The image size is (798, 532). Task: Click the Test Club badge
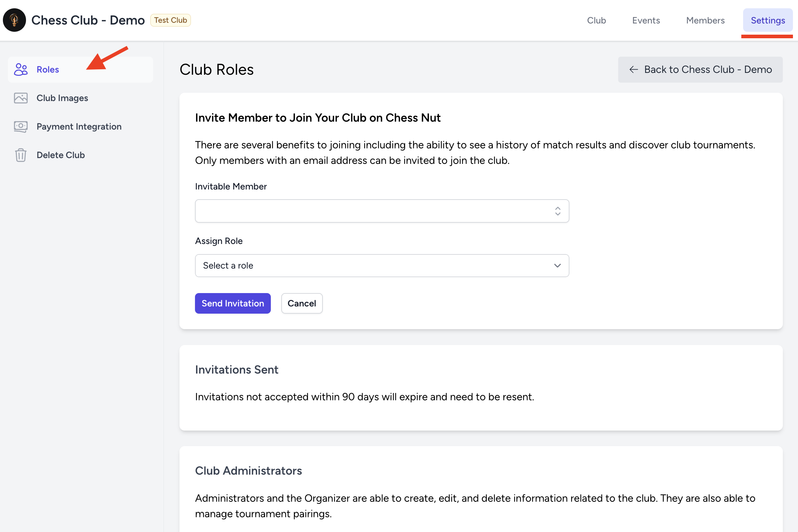click(x=170, y=20)
